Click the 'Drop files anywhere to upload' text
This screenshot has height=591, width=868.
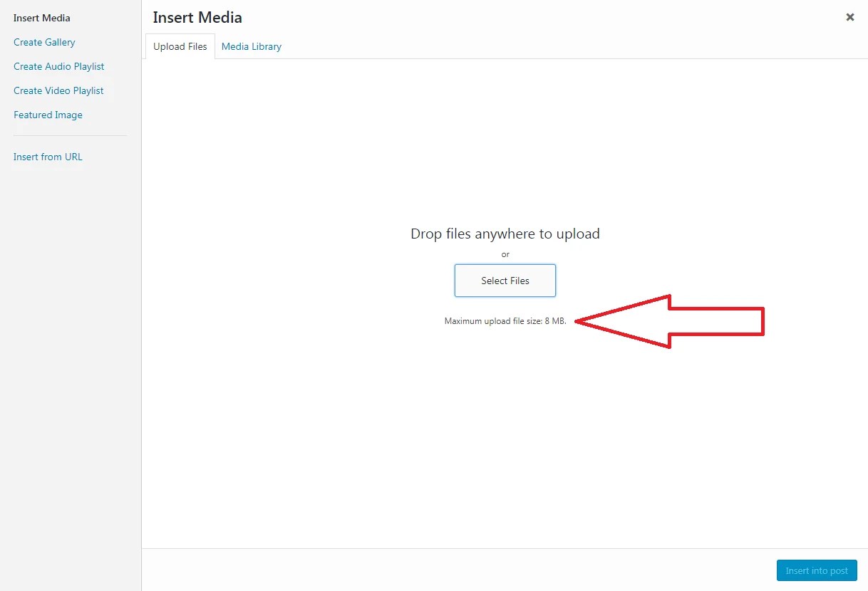coord(505,234)
